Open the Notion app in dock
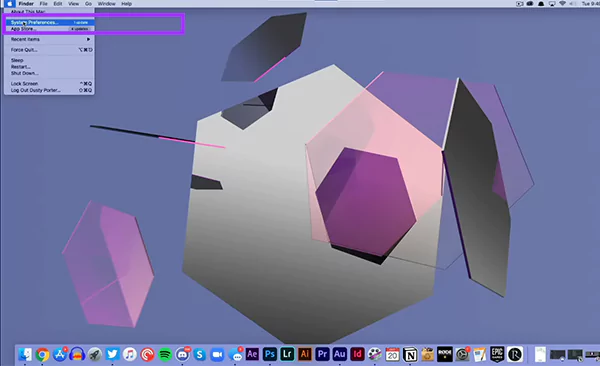This screenshot has height=366, width=600. (x=410, y=355)
